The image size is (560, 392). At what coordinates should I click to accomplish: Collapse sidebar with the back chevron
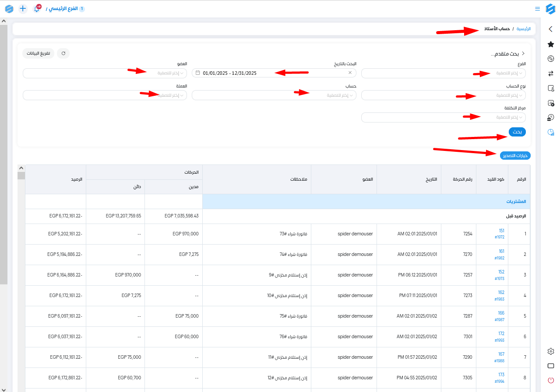tap(551, 29)
